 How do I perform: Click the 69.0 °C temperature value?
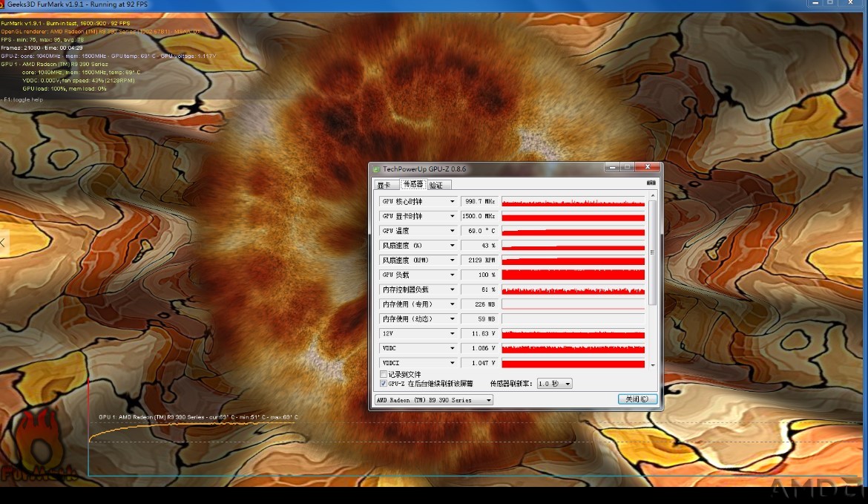[x=479, y=231]
